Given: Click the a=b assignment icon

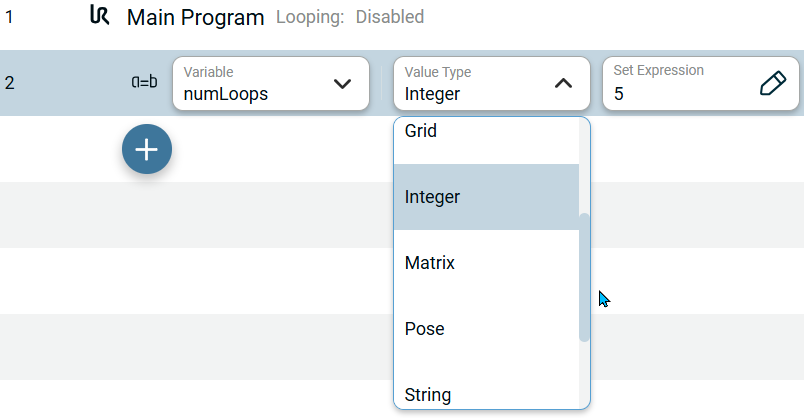Looking at the screenshot, I should (x=144, y=83).
